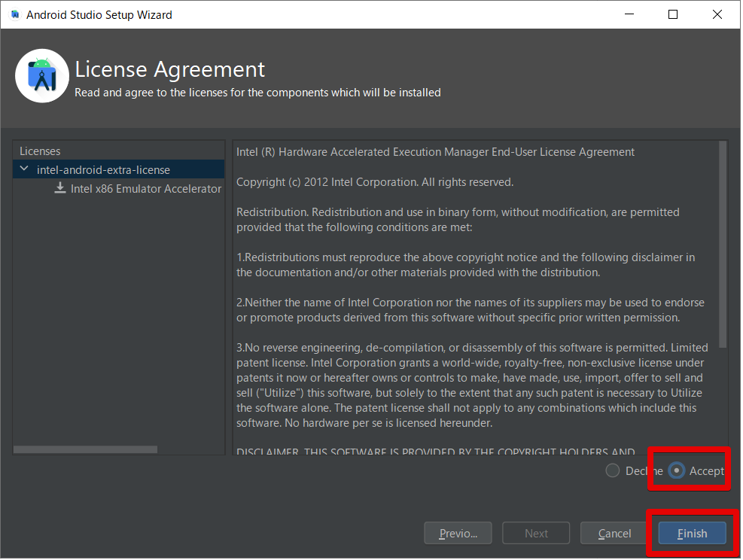
Task: Click the download icon beside Intel x86 Emulator
Action: pos(60,188)
